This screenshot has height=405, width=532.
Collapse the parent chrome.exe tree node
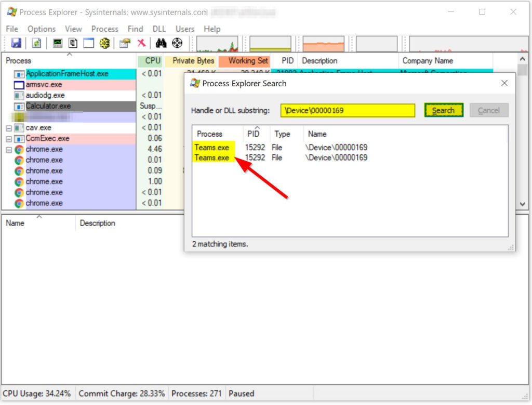tap(9, 150)
